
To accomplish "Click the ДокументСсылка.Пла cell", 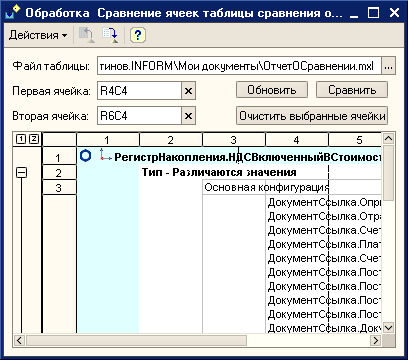I will [x=324, y=244].
